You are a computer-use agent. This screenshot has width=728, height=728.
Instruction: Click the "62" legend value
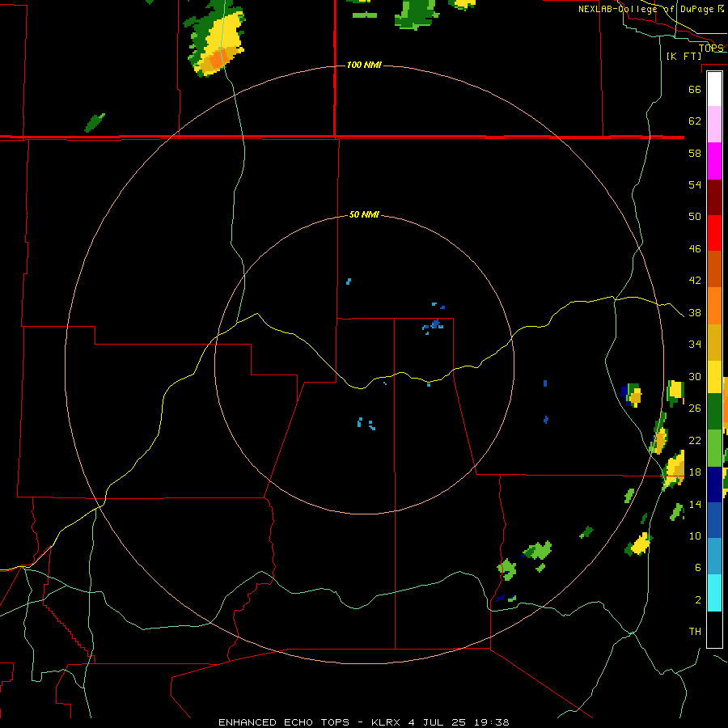coord(695,121)
